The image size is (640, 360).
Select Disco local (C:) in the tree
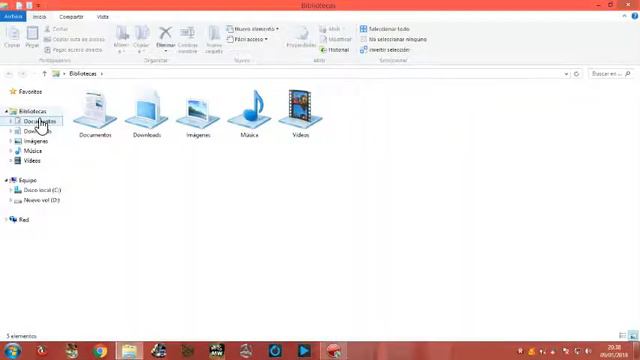(x=42, y=190)
